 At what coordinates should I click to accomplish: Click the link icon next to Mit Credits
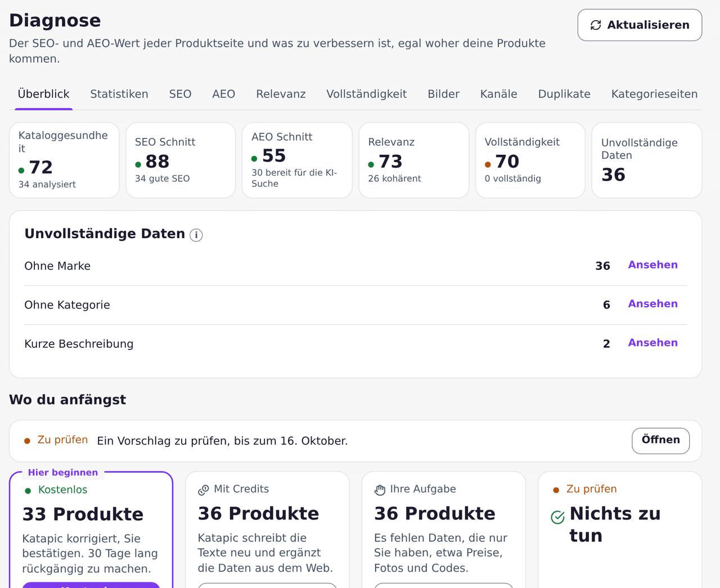pos(204,490)
